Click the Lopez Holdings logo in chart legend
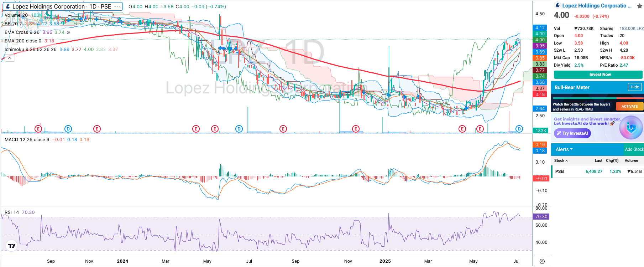 [8, 6]
